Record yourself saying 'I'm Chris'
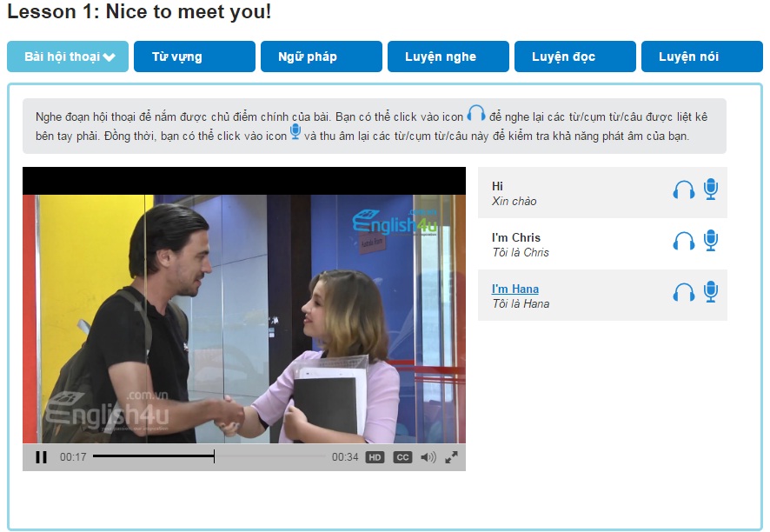The image size is (770, 532). (711, 240)
